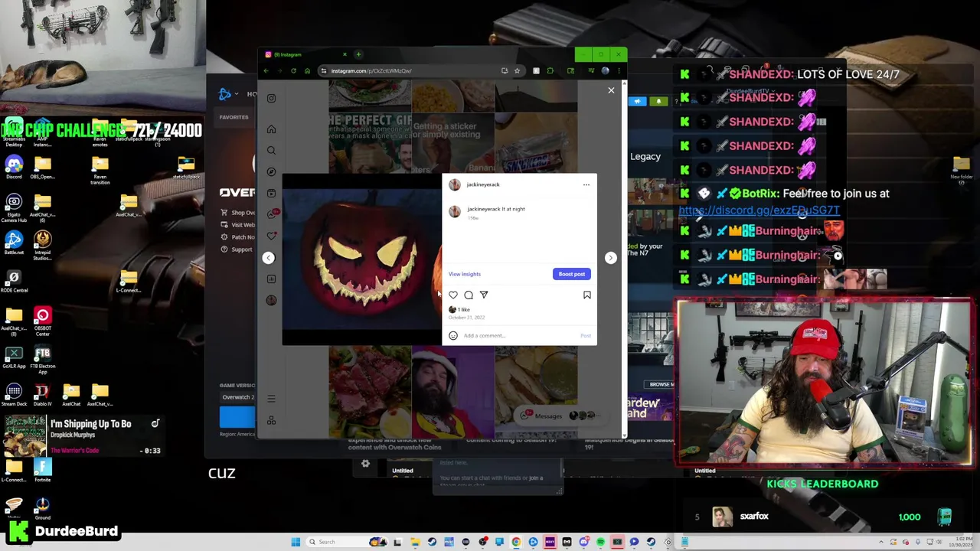Screen dimensions: 980x551
Task: Open the Battle.net settings gear below browser
Action: pos(365,463)
